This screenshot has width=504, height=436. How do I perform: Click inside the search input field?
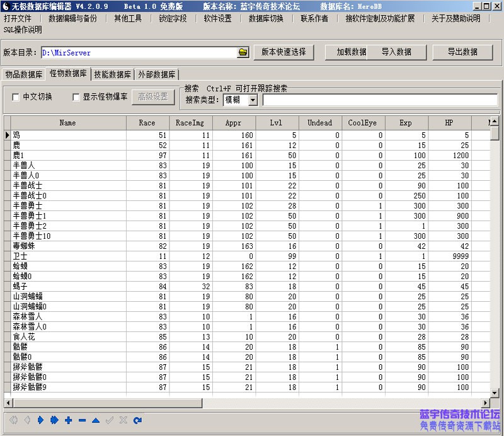378,100
